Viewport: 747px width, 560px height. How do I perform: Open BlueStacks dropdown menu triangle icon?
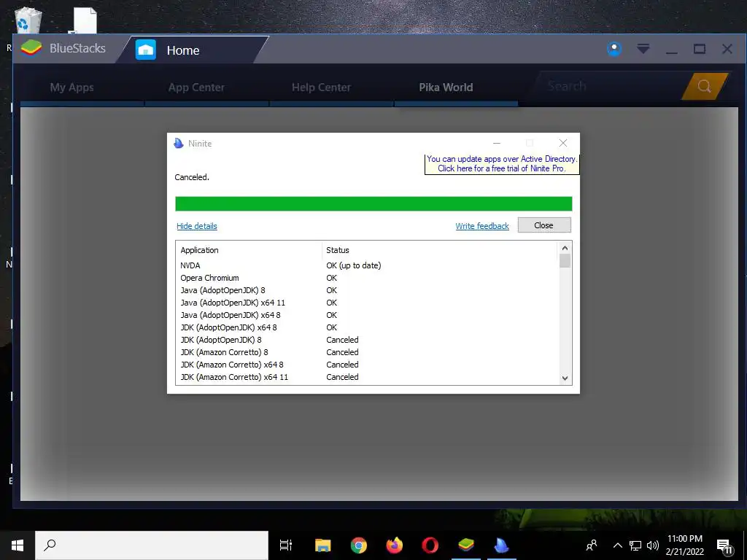643,49
